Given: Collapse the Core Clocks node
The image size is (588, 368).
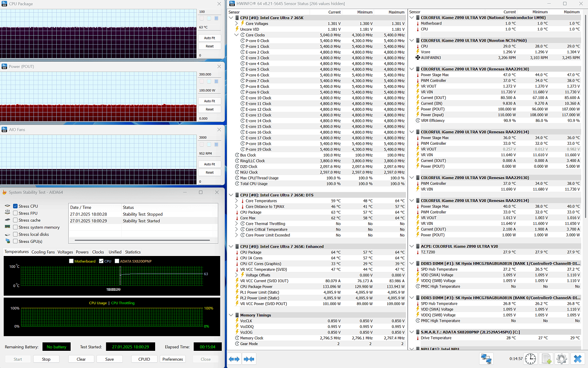Looking at the screenshot, I should [x=236, y=35].
